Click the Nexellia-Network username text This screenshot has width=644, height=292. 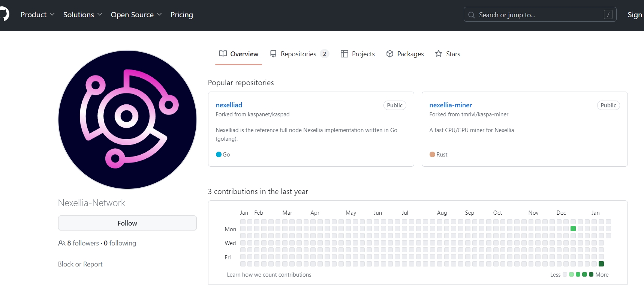91,203
